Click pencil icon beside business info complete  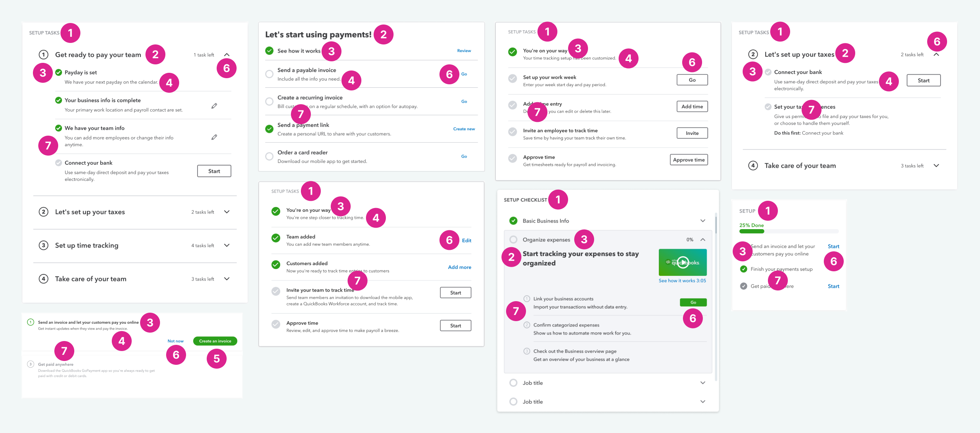tap(214, 106)
